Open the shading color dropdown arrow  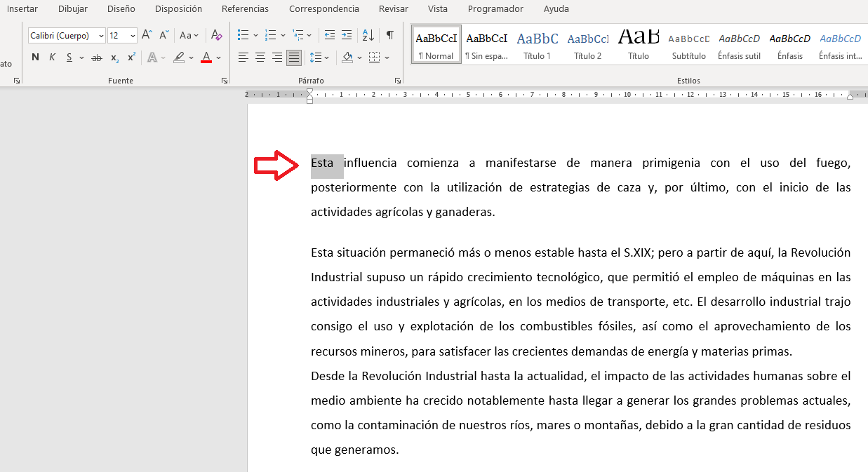tap(360, 58)
